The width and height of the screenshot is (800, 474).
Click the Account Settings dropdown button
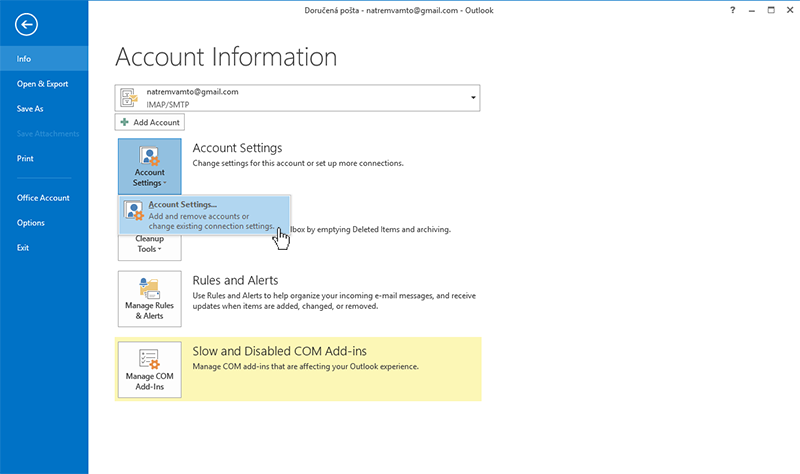[x=149, y=166]
